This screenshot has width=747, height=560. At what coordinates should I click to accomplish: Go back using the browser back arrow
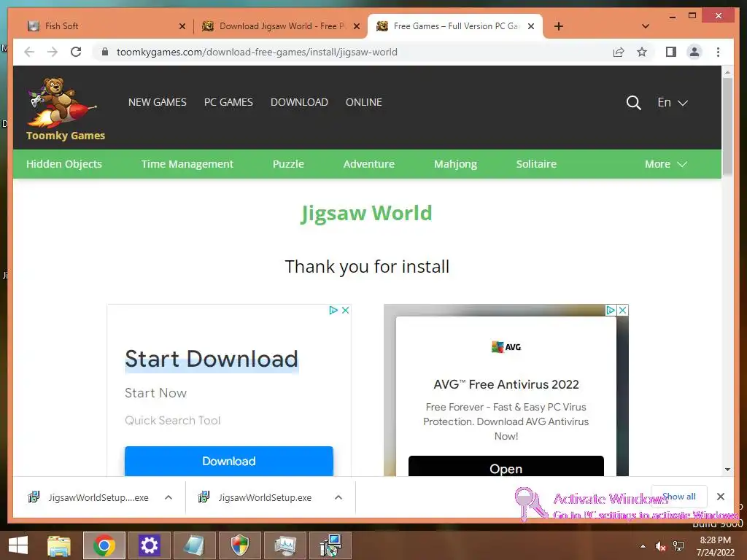coord(29,52)
